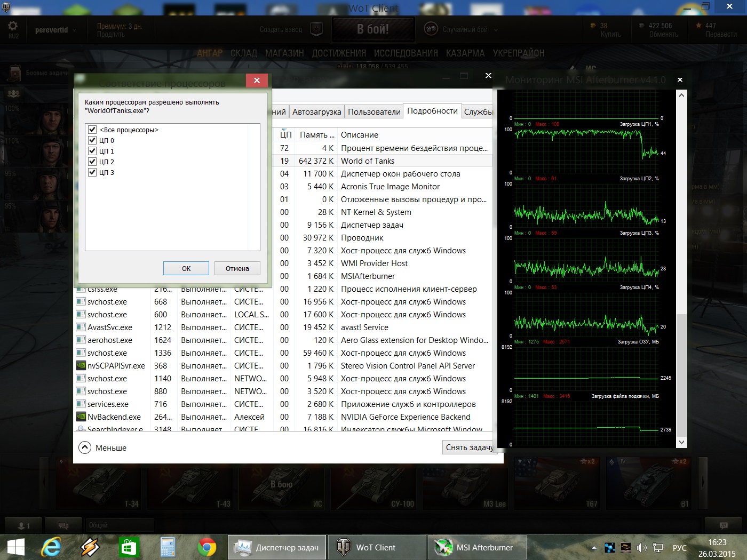Click the platoon shield icon beside Создать взвод

[316, 29]
